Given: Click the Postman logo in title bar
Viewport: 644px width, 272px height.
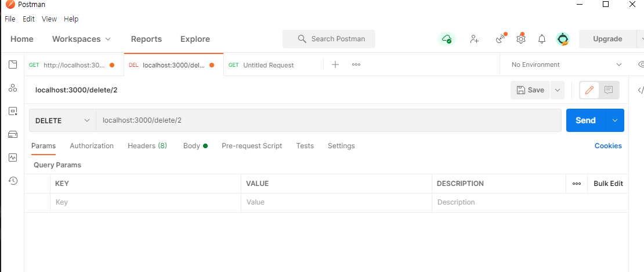Looking at the screenshot, I should coord(10,5).
